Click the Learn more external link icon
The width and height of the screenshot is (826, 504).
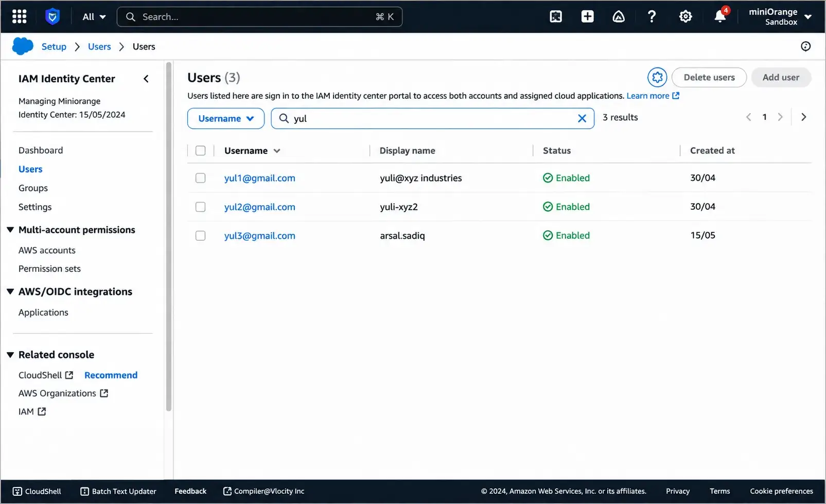tap(676, 96)
